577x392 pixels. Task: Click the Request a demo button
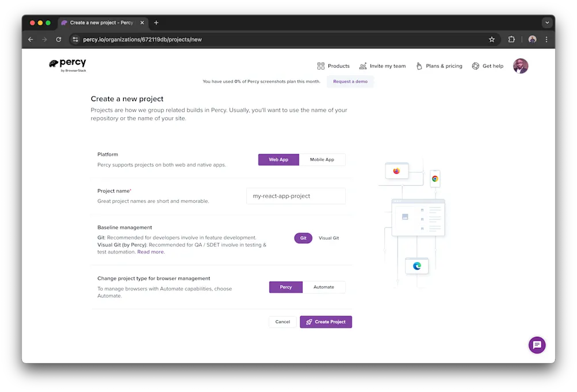tap(350, 81)
